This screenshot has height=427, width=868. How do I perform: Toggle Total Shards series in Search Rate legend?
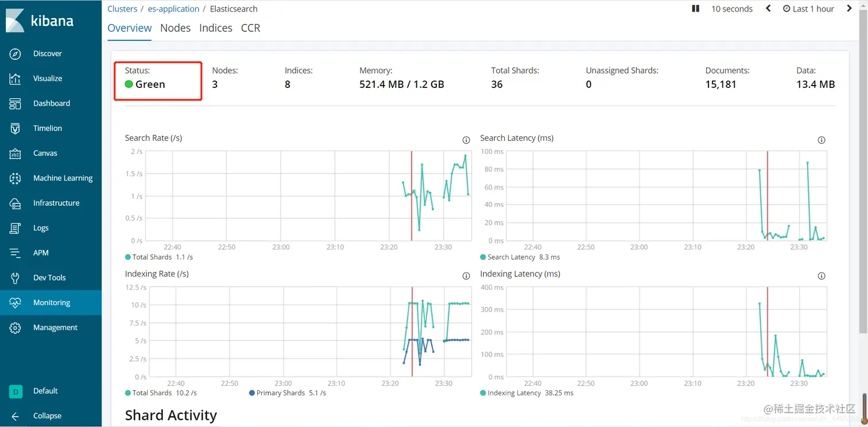[x=159, y=257]
